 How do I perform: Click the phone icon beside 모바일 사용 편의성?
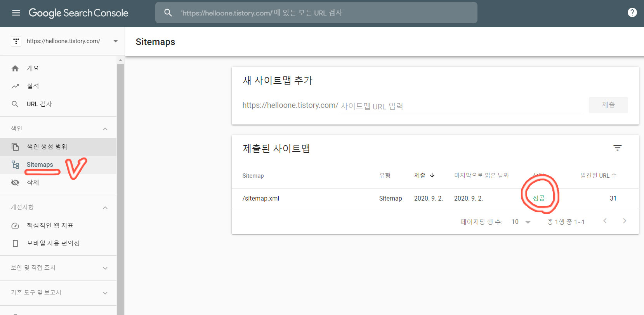pyautogui.click(x=15, y=243)
